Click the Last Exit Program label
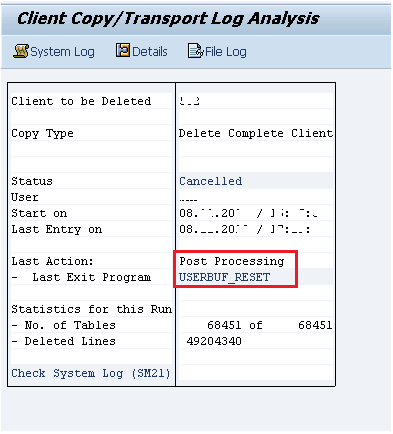The height and width of the screenshot is (434, 393). coord(91,277)
